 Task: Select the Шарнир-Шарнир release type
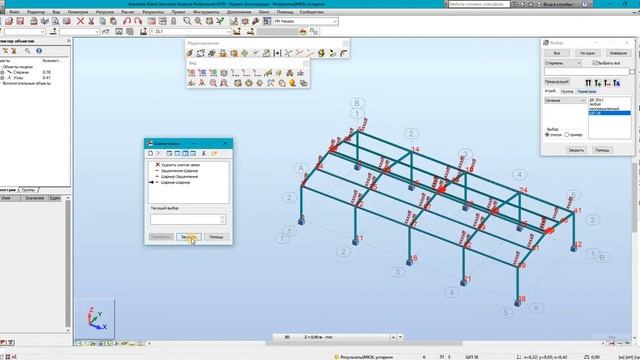(x=176, y=182)
